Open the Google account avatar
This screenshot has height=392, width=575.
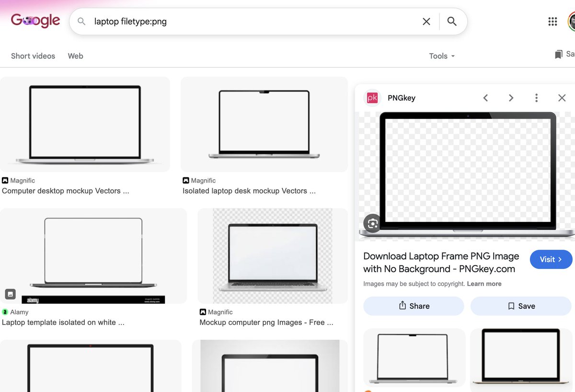(x=572, y=22)
